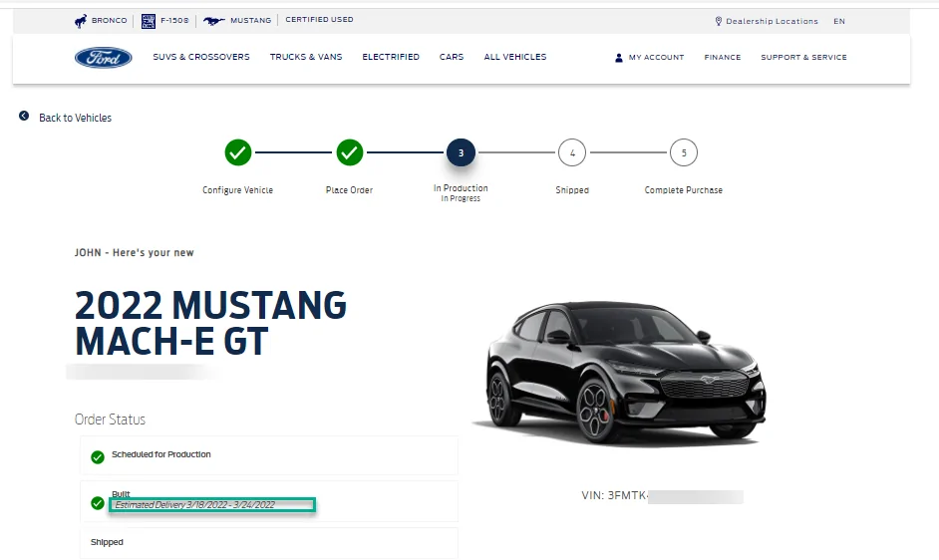This screenshot has width=939, height=560.
Task: Click Configure Vehicle green checkmark step
Action: coord(238,152)
